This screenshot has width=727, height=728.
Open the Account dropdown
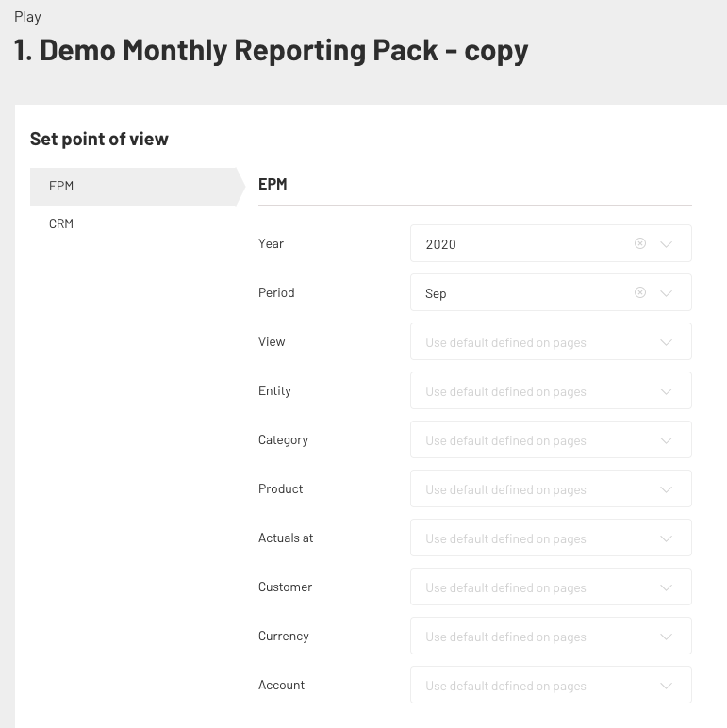pos(551,685)
